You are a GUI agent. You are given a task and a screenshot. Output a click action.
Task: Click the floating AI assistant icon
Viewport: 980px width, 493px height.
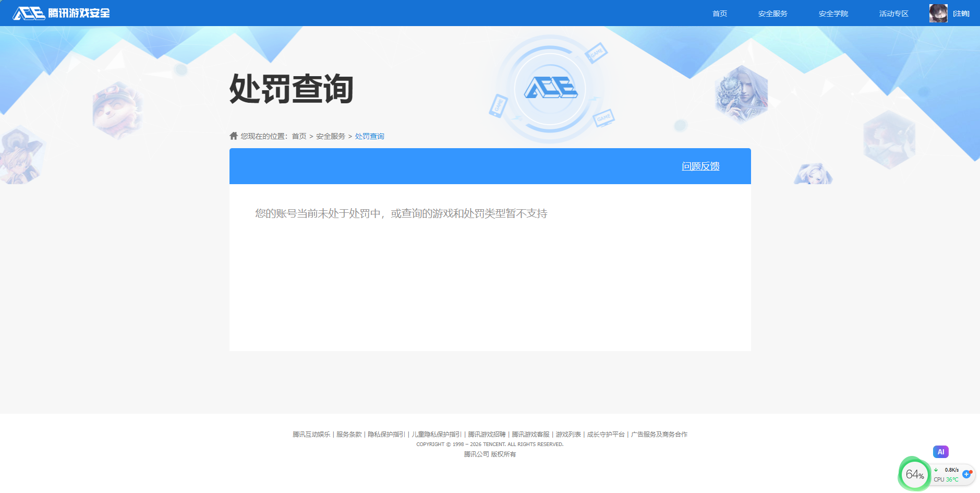(x=941, y=452)
